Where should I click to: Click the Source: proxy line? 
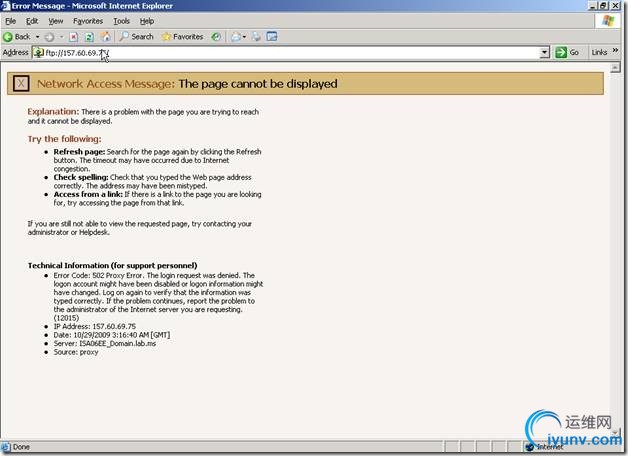tap(76, 352)
